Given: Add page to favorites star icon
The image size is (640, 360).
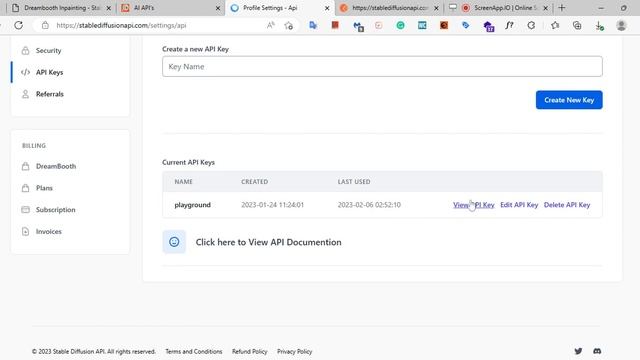Looking at the screenshot, I should pyautogui.click(x=289, y=25).
